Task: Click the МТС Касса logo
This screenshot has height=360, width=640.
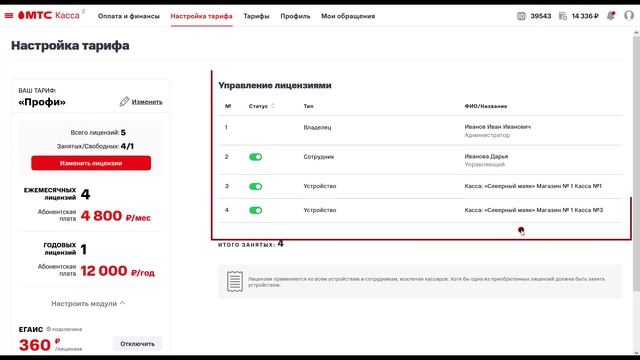Action: tap(49, 16)
